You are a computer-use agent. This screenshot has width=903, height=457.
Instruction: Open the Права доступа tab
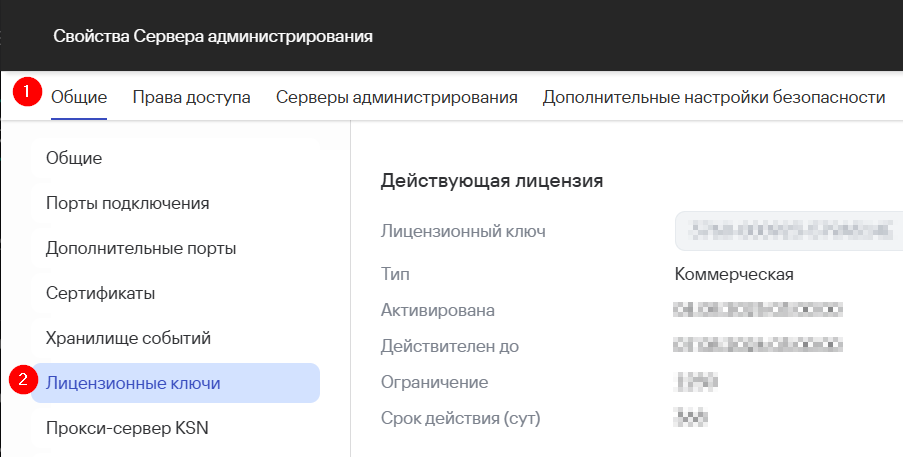[191, 97]
